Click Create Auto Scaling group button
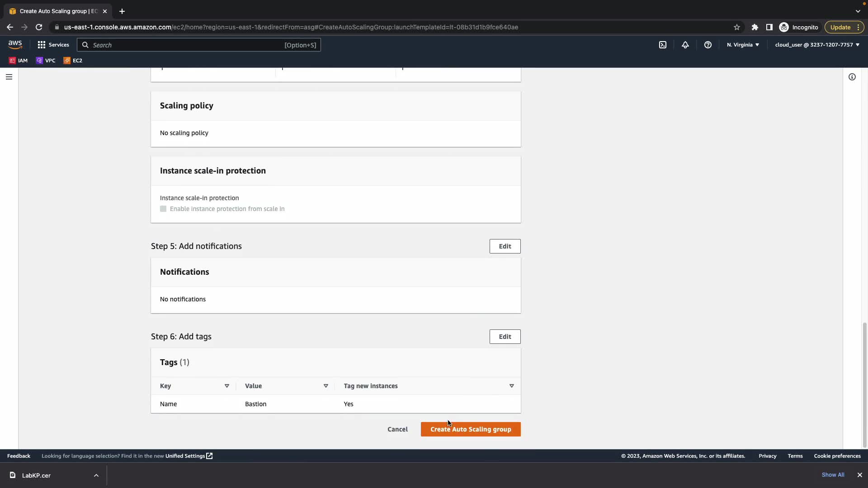 (x=470, y=429)
